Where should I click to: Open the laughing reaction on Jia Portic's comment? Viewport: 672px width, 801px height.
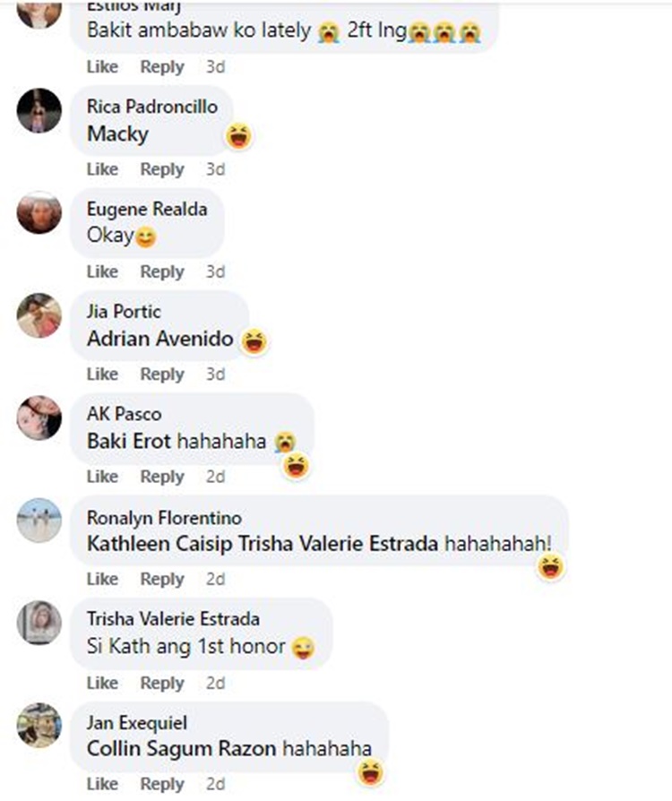click(x=254, y=341)
